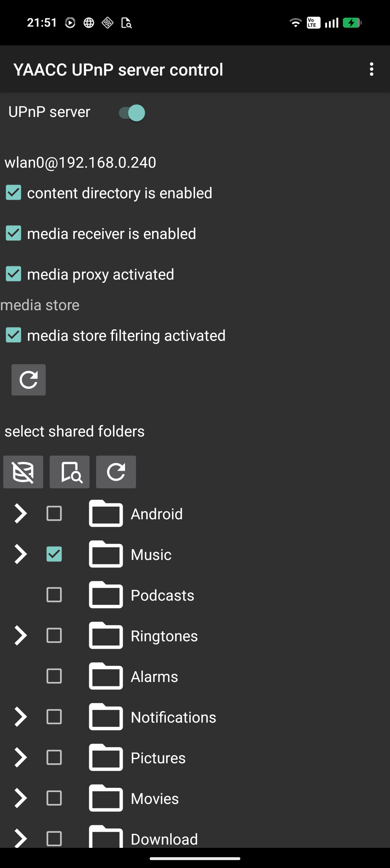
Task: Uncheck content directory is enabled
Action: [14, 193]
